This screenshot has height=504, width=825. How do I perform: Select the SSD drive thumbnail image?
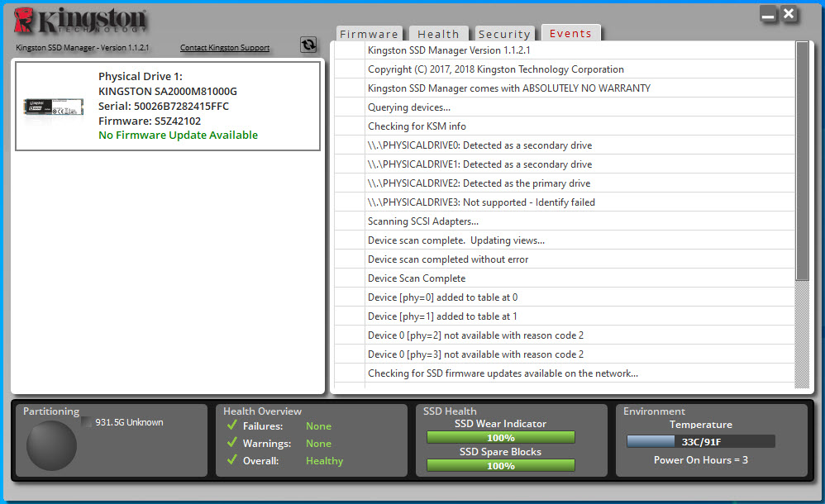[53, 107]
